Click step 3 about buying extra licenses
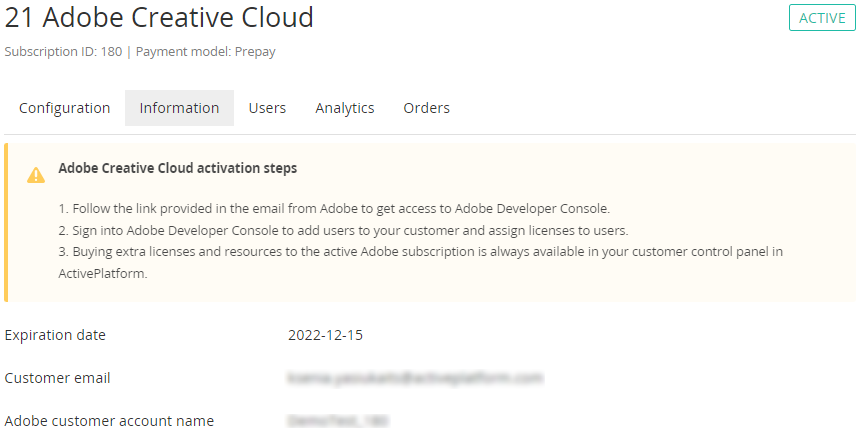This screenshot has width=864, height=436. click(x=419, y=251)
